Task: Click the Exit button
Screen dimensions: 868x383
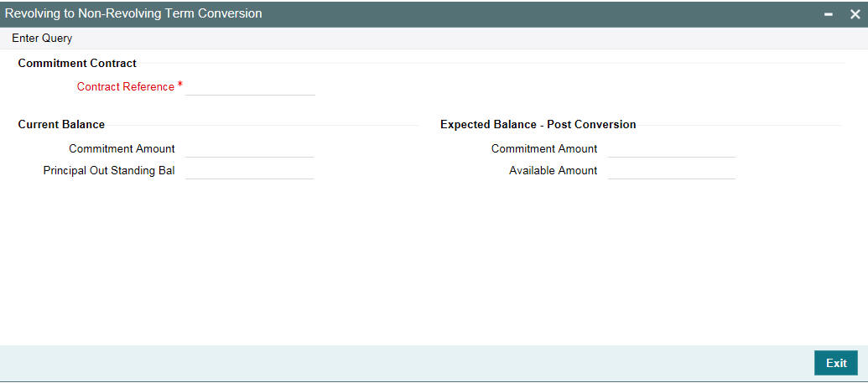Action: pyautogui.click(x=836, y=363)
